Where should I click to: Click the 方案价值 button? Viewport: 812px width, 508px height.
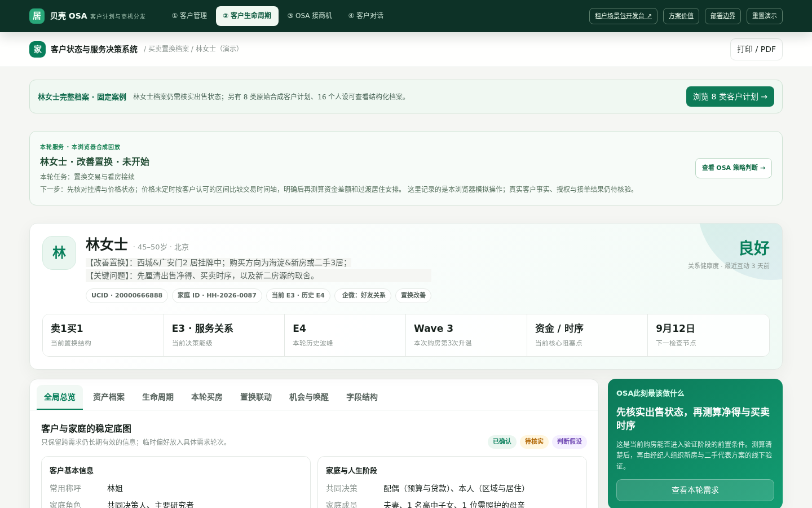(x=681, y=16)
